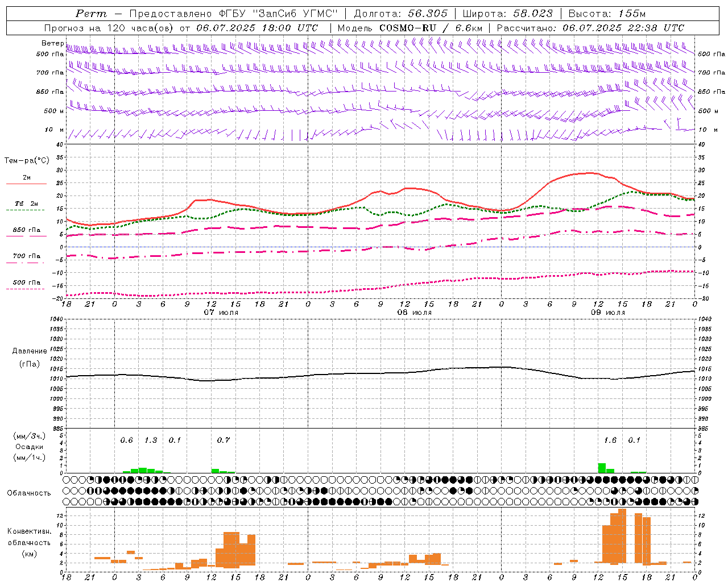Click the (гПа) pressure unit label
The width and height of the screenshot is (728, 582).
pyautogui.click(x=28, y=364)
